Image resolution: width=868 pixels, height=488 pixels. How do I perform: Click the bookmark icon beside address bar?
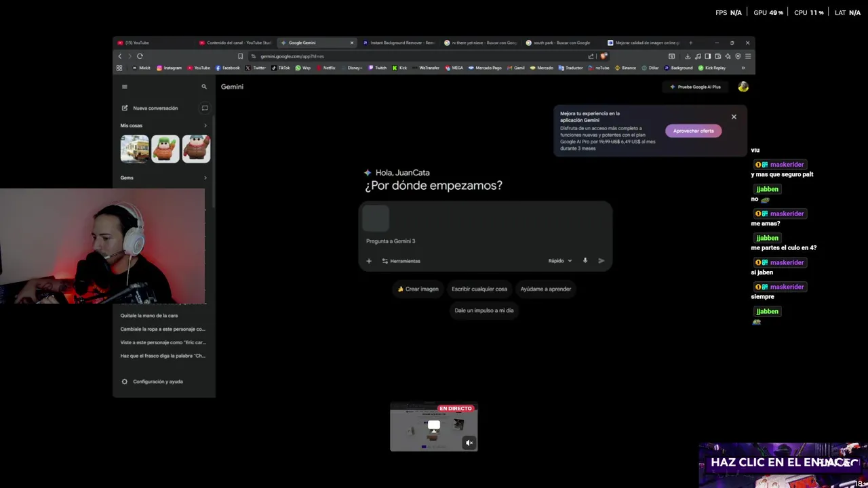pos(240,56)
